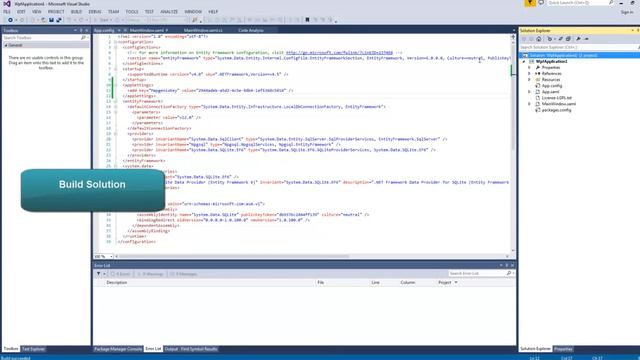The width and height of the screenshot is (640, 360).
Task: Open the DEBUG menu
Action: (x=95, y=12)
